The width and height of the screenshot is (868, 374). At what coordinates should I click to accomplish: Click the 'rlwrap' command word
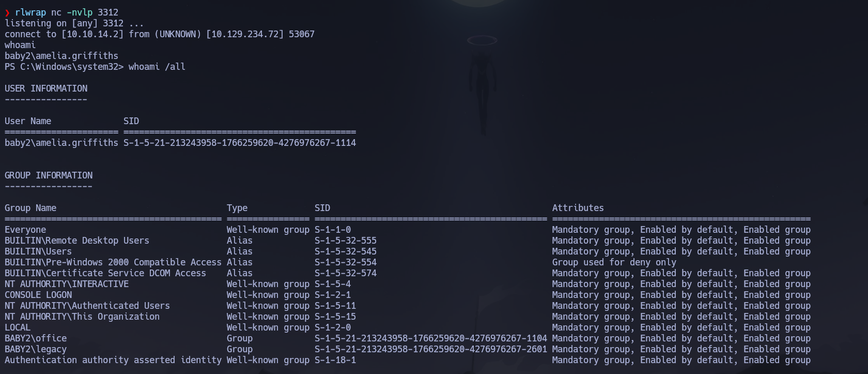coord(30,12)
